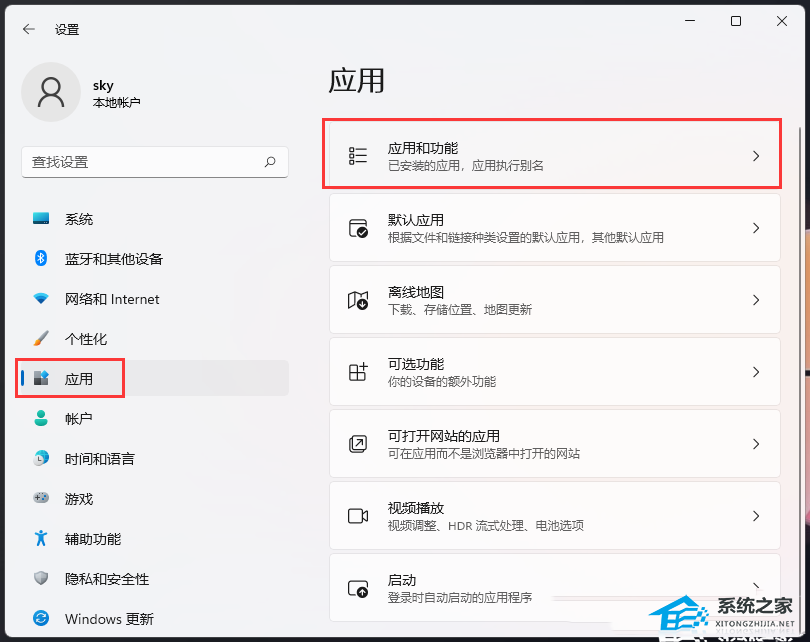Click the shield icon for 隐私和安全性

[41, 578]
